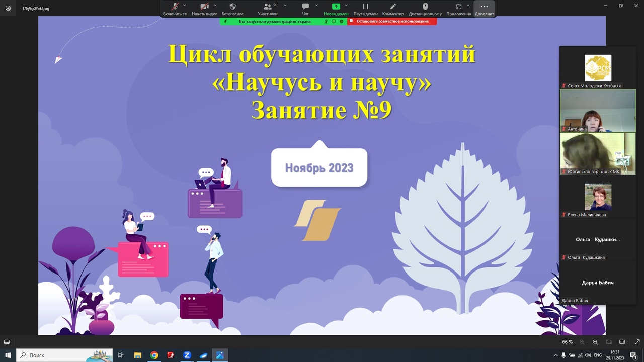Open the Чат chat panel
The image size is (644, 362).
coord(305,9)
